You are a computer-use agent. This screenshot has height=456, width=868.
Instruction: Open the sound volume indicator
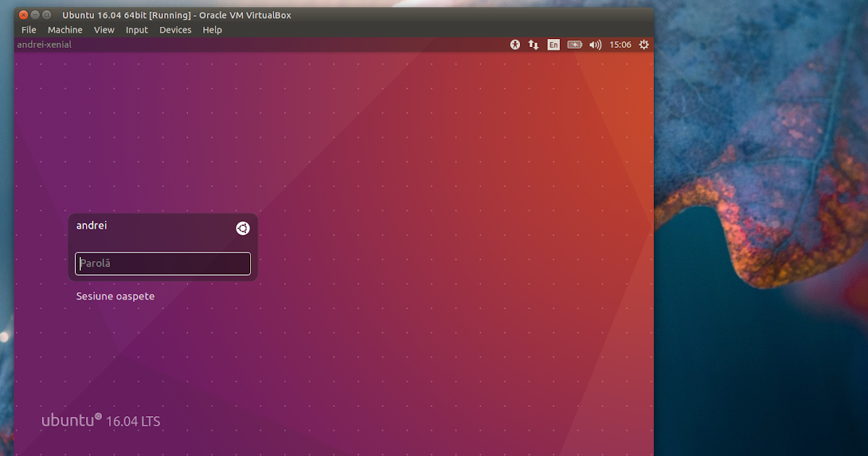coord(595,44)
